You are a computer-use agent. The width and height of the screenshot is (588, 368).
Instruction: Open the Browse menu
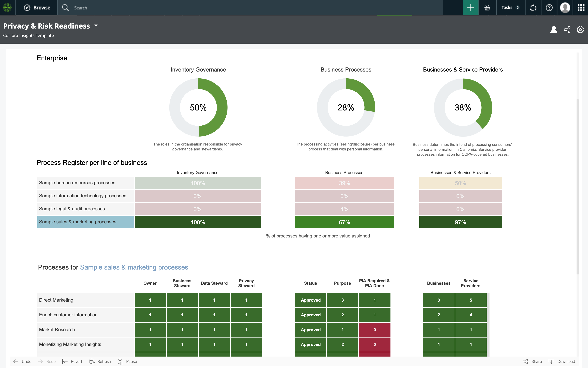(x=37, y=8)
